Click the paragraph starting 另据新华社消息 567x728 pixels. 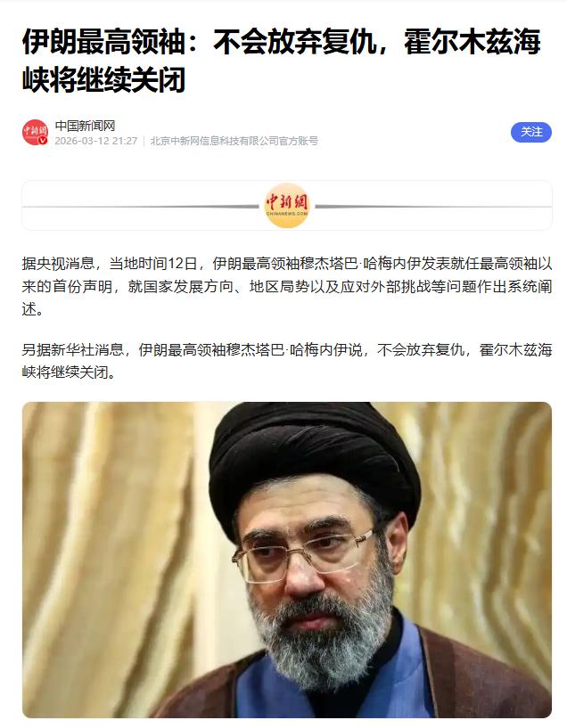[287, 361]
